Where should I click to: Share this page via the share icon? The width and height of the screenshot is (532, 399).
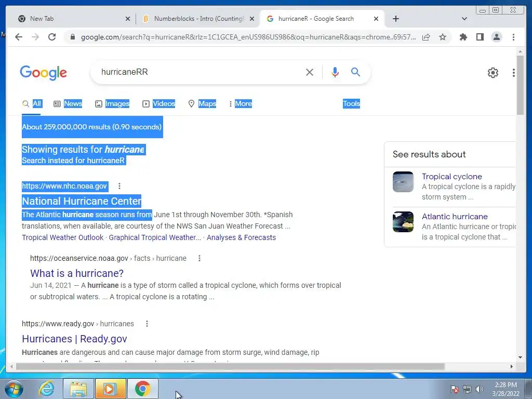coord(426,37)
